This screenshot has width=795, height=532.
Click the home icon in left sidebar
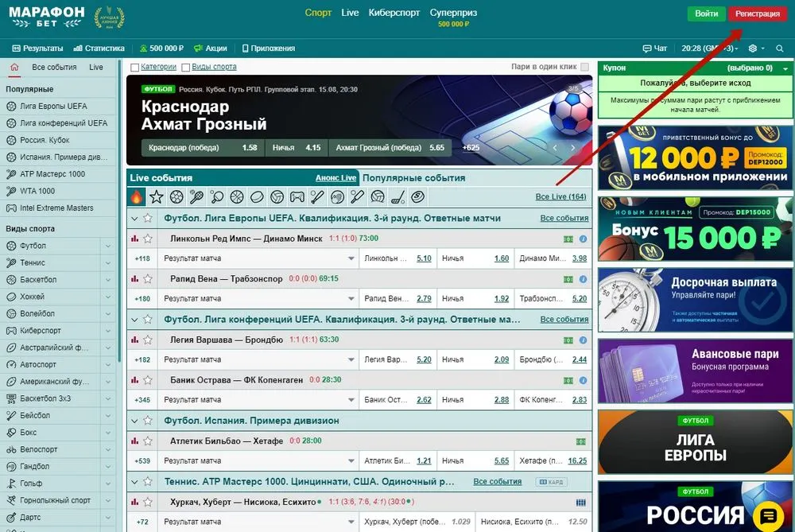14,68
